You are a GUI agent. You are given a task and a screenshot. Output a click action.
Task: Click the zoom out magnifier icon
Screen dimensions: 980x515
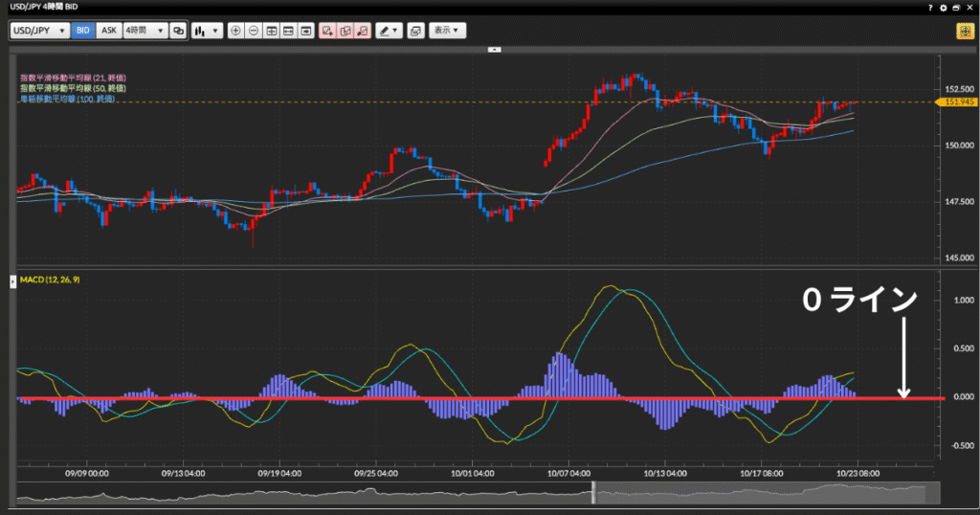pyautogui.click(x=254, y=31)
